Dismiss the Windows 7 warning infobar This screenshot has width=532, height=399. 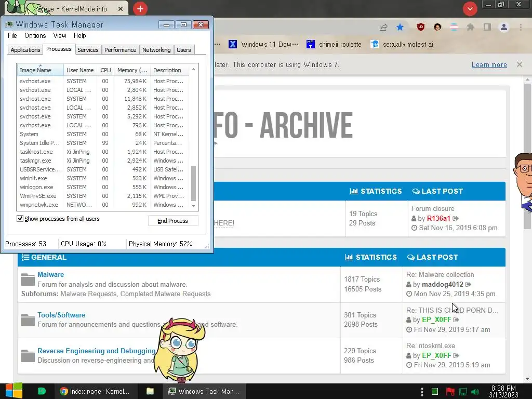519,64
